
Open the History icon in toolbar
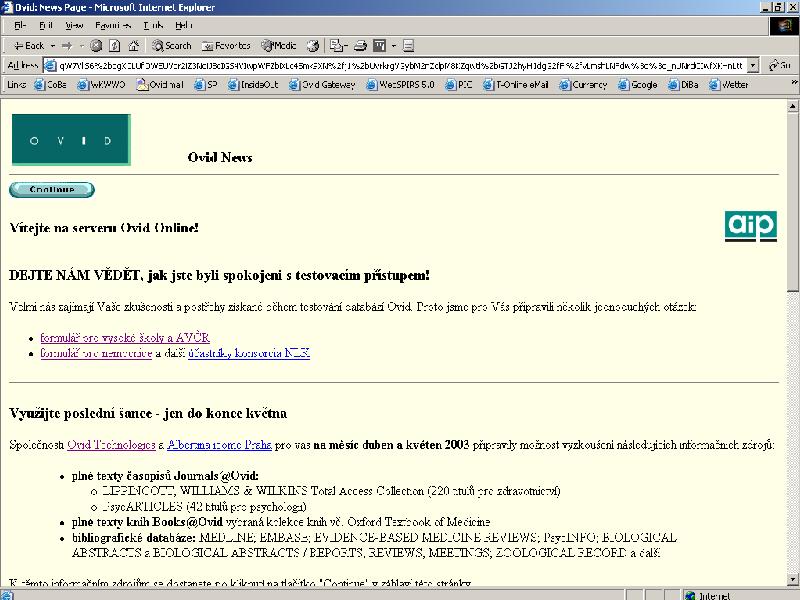313,46
